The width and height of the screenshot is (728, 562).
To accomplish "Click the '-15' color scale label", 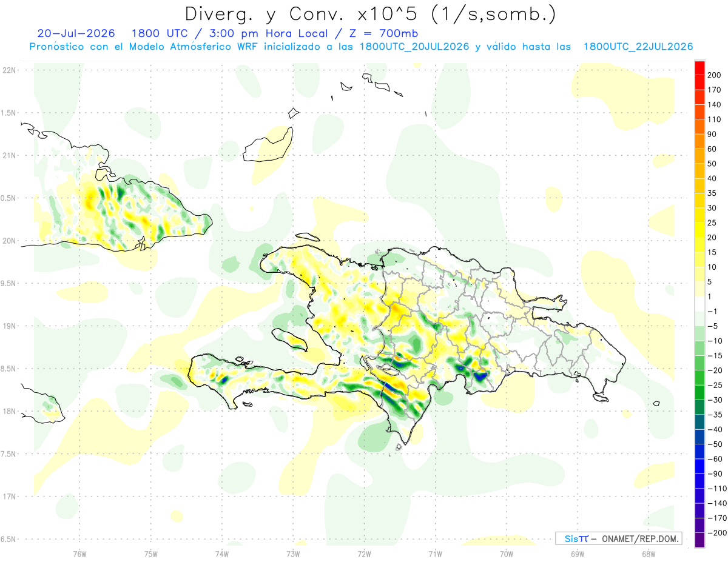I will click(716, 356).
